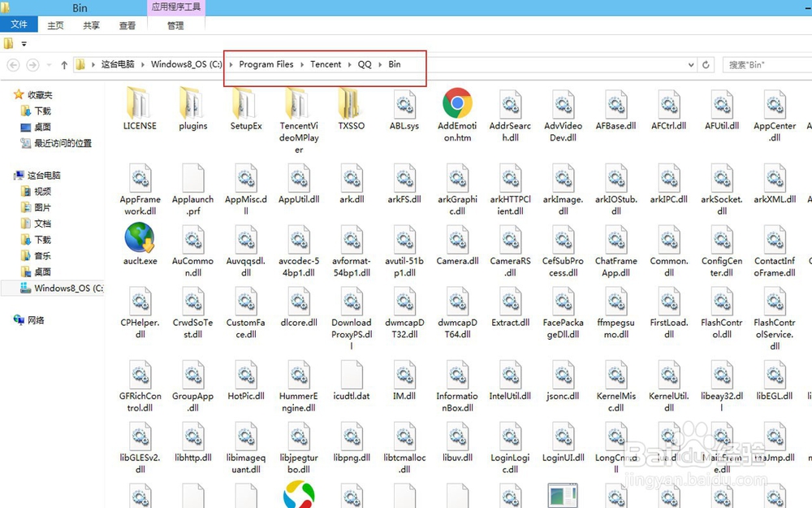This screenshot has height=508, width=812.
Task: Expand chevron after QQ in path
Action: click(380, 64)
